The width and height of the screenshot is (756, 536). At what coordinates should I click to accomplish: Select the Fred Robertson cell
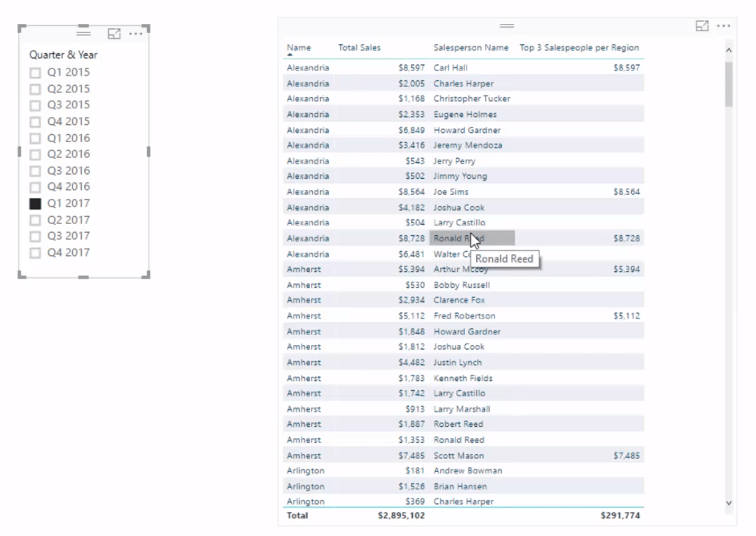[464, 316]
